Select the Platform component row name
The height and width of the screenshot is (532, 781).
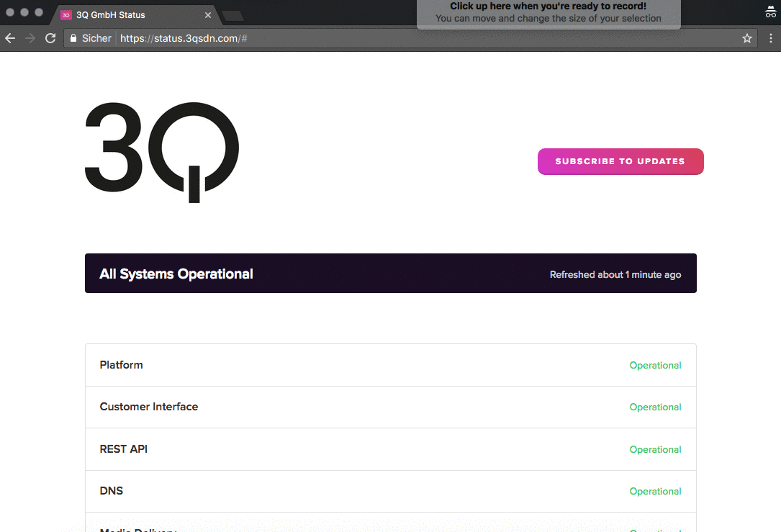(x=121, y=365)
